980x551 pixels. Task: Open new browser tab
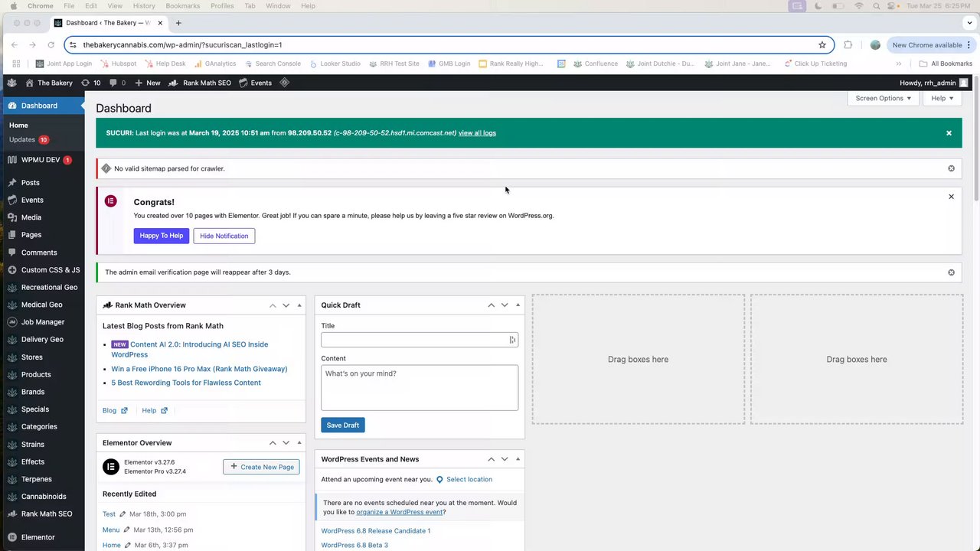178,23
